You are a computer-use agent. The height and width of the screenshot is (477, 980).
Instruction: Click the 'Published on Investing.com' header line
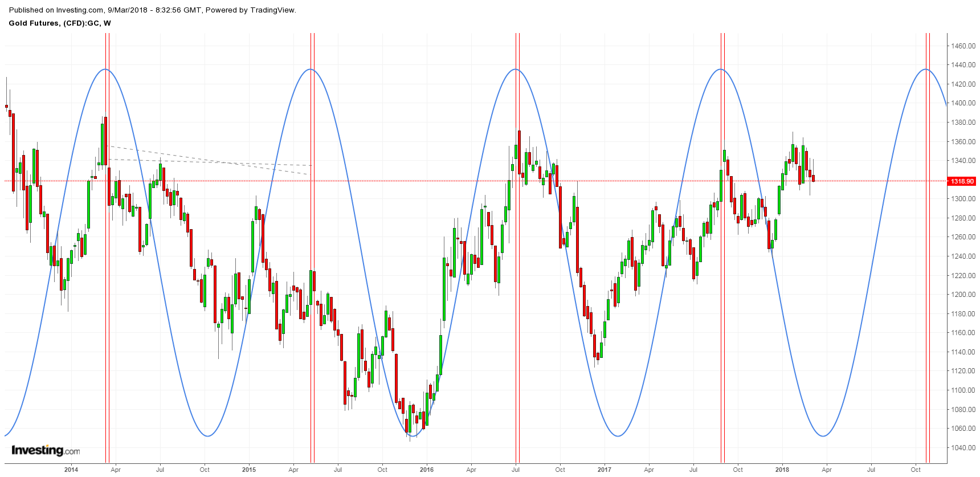click(x=153, y=10)
